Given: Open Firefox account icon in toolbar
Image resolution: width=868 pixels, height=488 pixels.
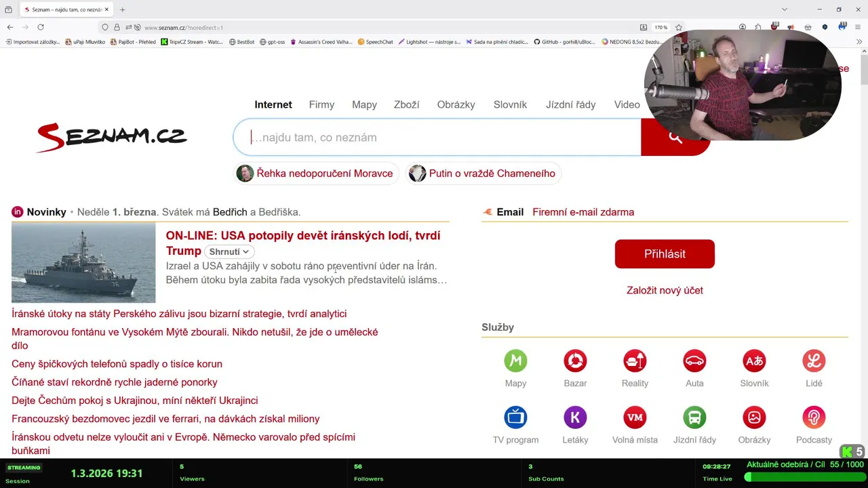Looking at the screenshot, I should coord(743,27).
